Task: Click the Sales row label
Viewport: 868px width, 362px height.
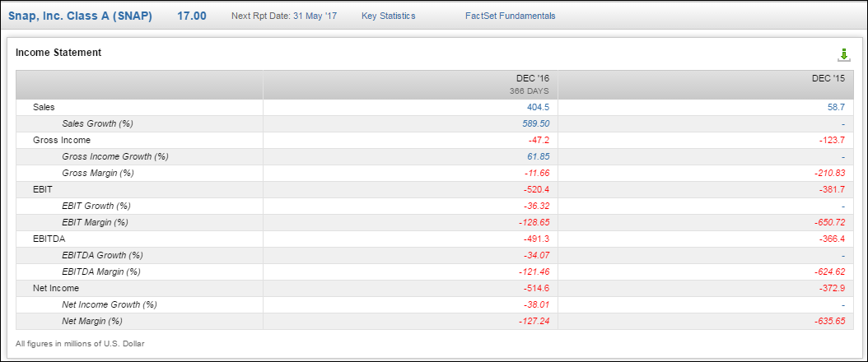Action: click(x=44, y=107)
